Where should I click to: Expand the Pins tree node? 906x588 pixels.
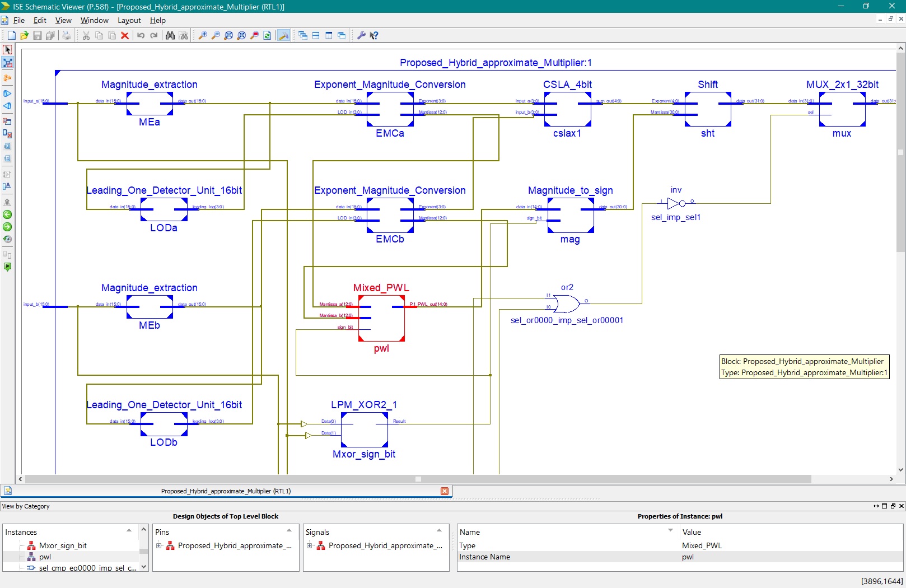159,545
